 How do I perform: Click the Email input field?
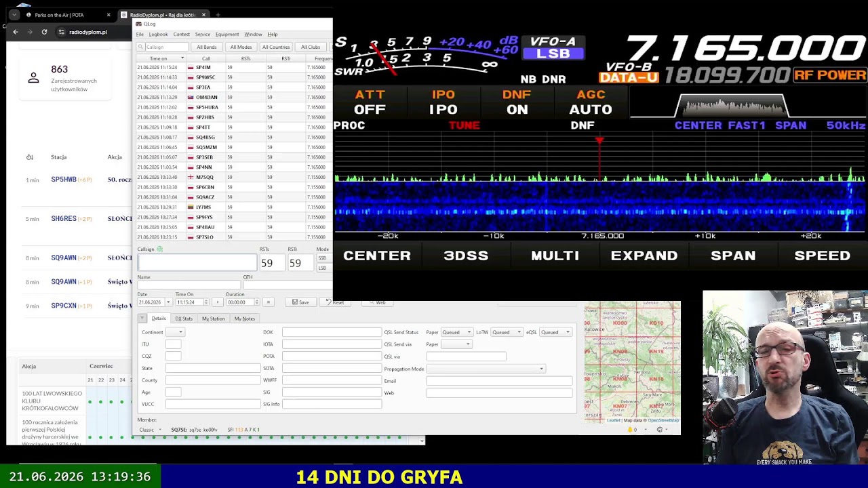pyautogui.click(x=499, y=381)
